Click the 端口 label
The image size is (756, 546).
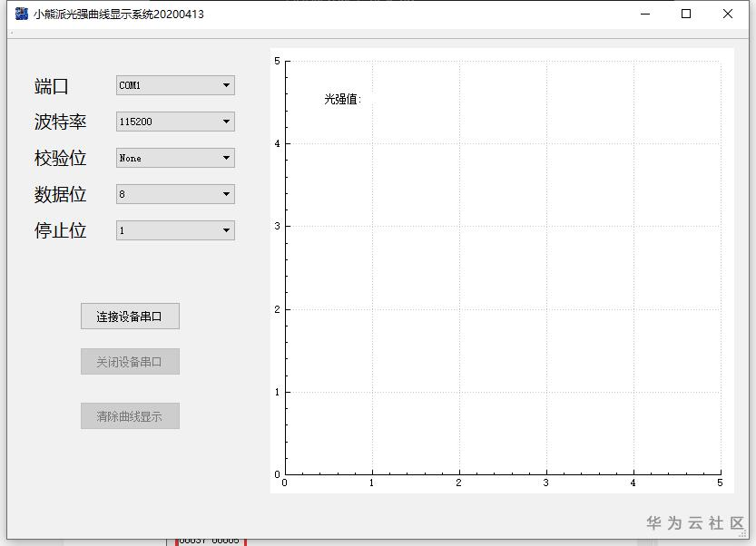pyautogui.click(x=51, y=86)
